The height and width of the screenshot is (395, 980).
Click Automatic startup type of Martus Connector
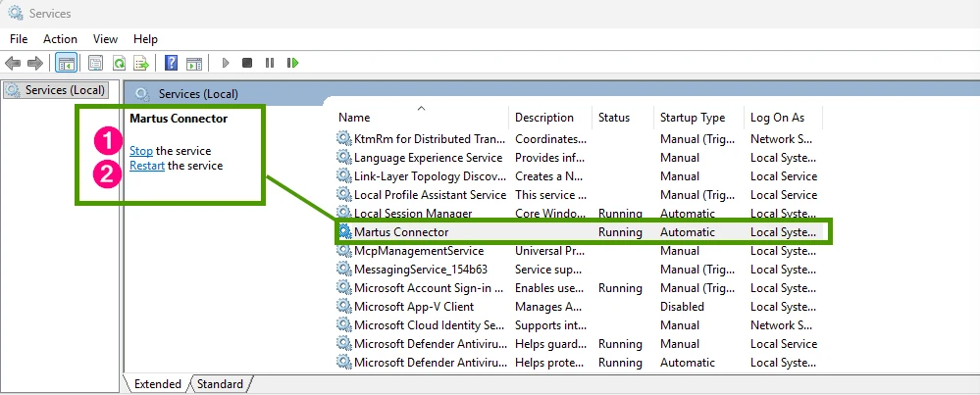[688, 232]
